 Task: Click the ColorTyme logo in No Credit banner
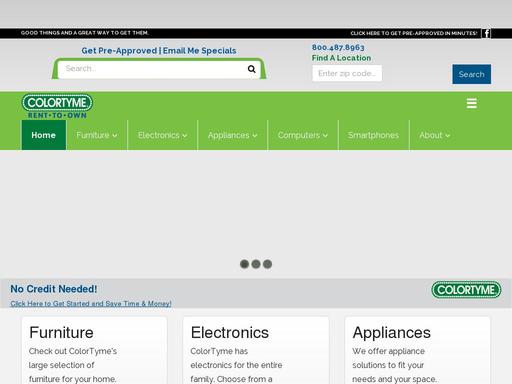coord(466,290)
